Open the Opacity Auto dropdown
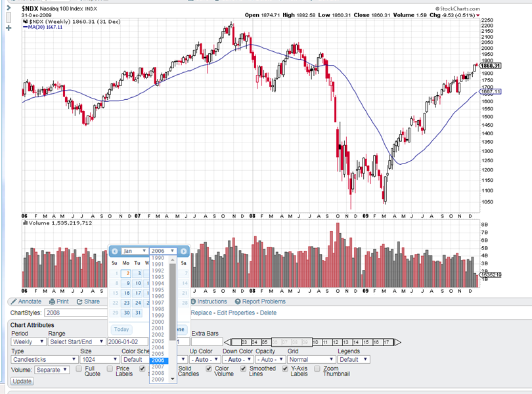The image size is (532, 394). point(271,359)
